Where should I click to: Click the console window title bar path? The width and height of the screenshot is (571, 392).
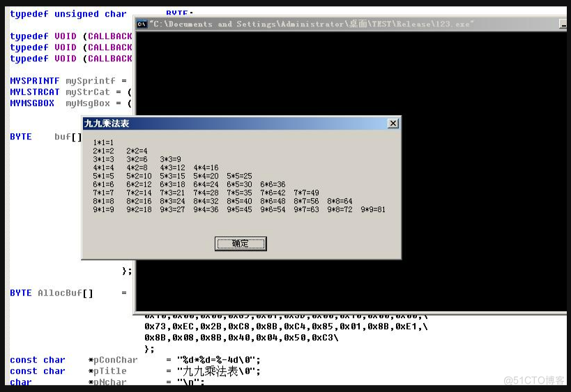tap(311, 24)
